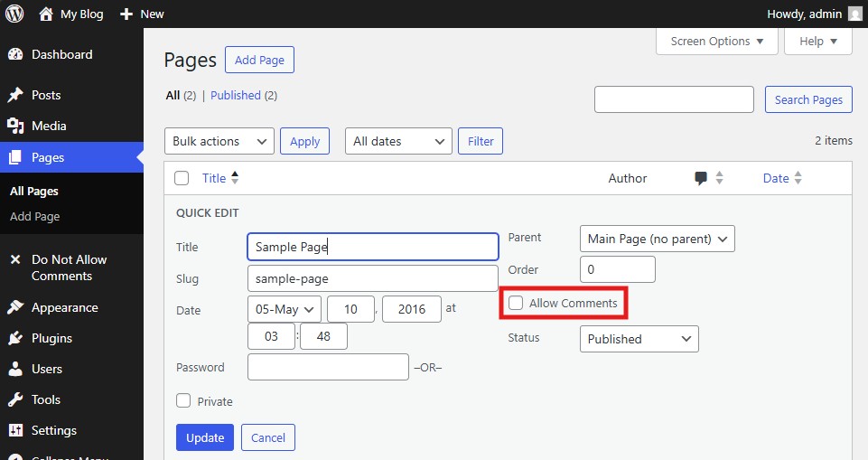Click Apply for bulk actions

coord(304,141)
